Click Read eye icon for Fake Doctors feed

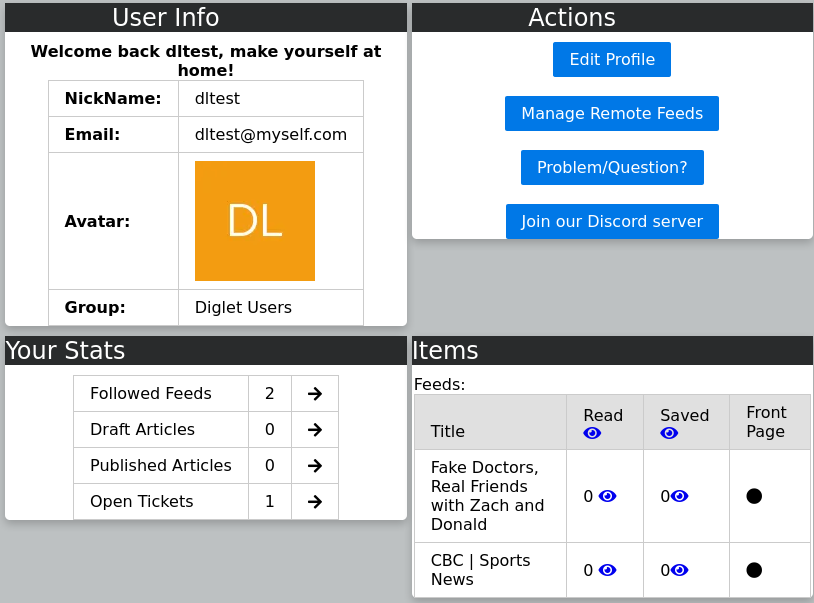(x=607, y=496)
